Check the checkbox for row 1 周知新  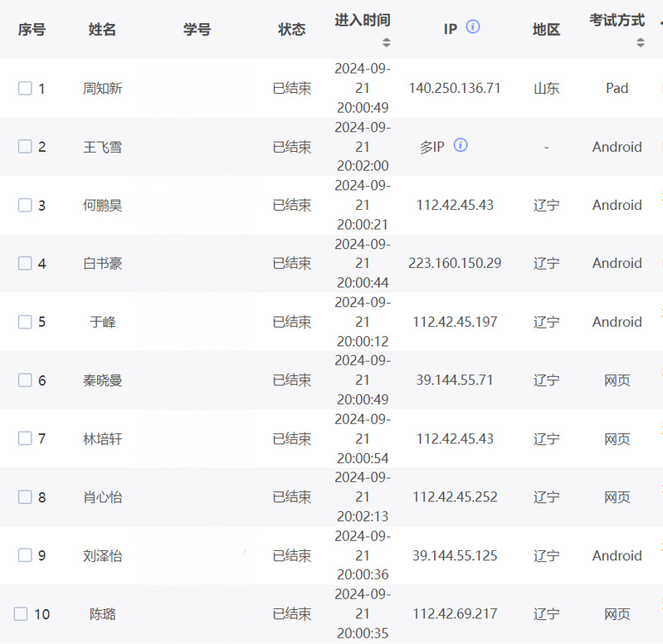coord(25,88)
